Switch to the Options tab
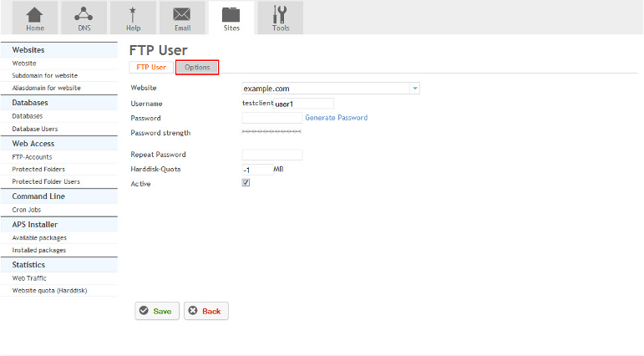This screenshot has width=644, height=356. point(197,68)
